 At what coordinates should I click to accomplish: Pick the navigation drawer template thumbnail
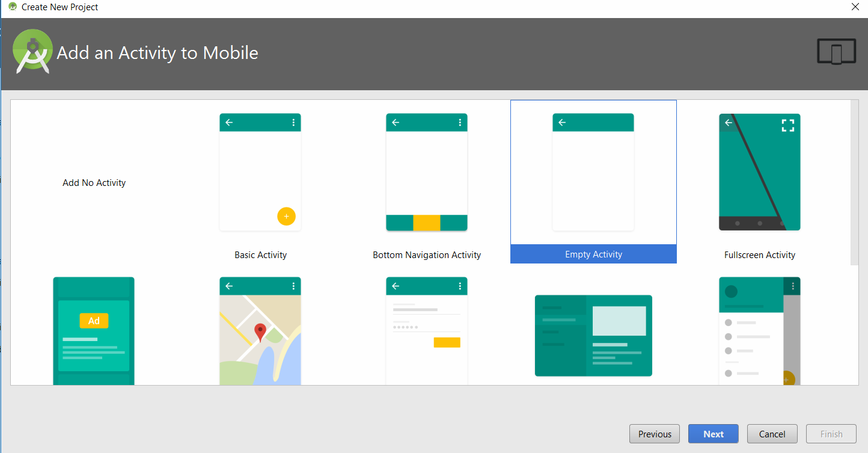pos(760,331)
